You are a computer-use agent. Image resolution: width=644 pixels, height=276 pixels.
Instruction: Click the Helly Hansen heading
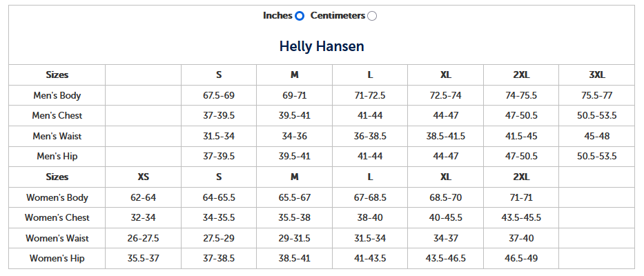coord(322,46)
